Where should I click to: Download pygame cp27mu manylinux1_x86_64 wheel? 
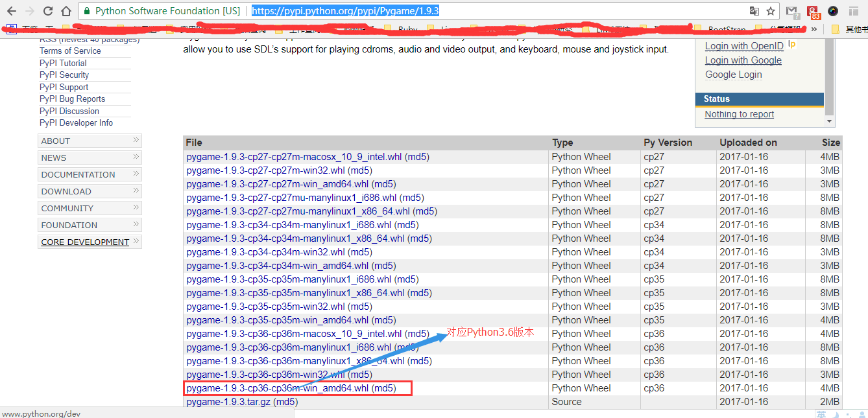(x=298, y=211)
